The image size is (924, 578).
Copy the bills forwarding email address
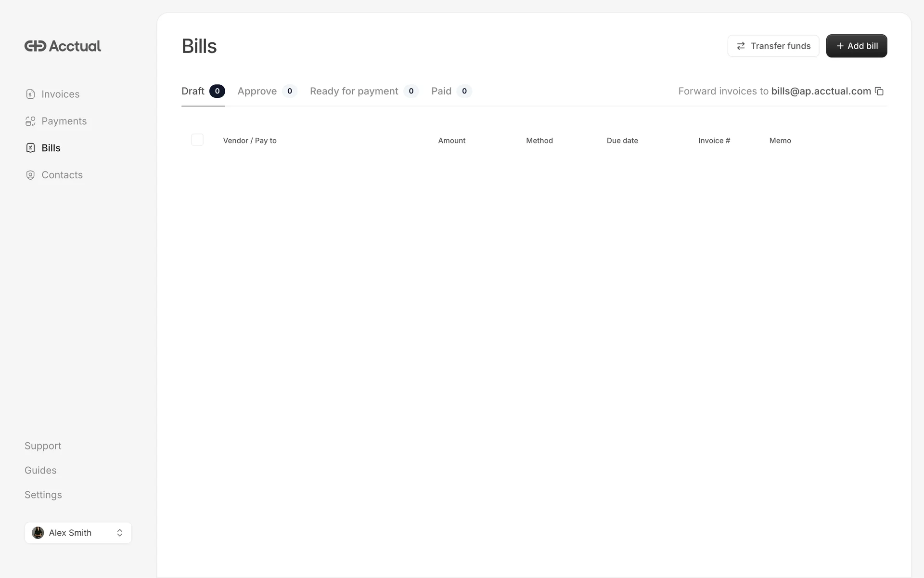coord(879,91)
